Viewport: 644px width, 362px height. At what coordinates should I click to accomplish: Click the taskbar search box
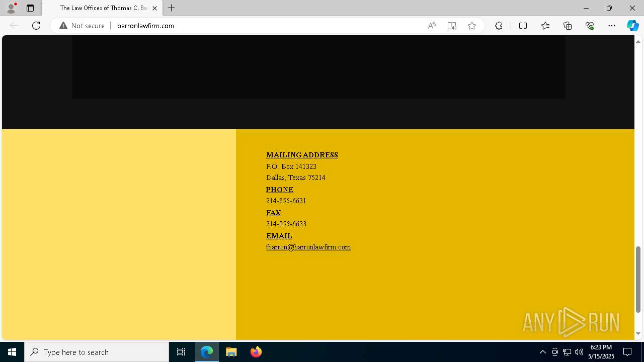click(x=97, y=352)
